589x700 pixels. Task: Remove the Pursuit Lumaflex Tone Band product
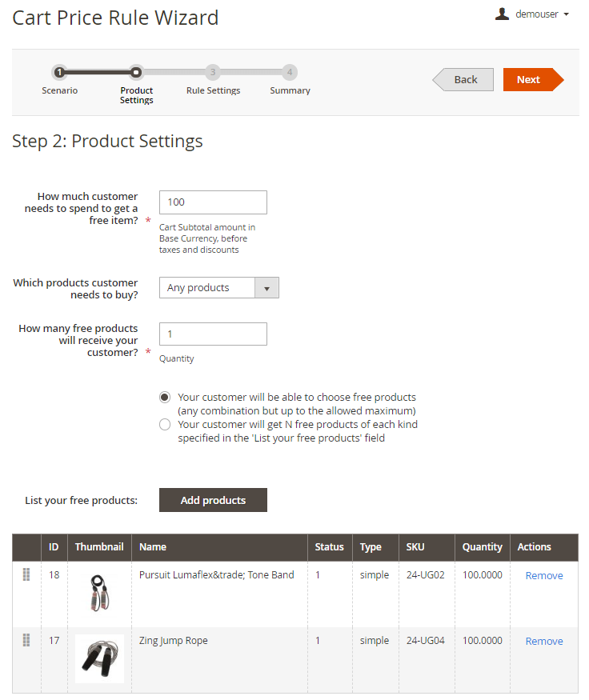(543, 576)
